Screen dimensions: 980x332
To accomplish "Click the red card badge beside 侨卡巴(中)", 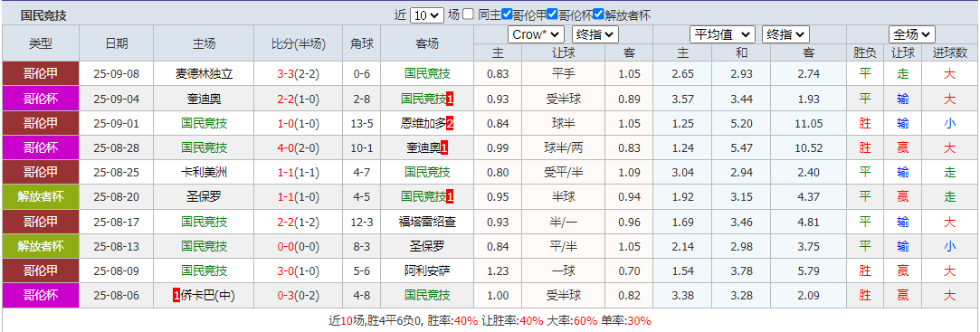I will [x=176, y=295].
